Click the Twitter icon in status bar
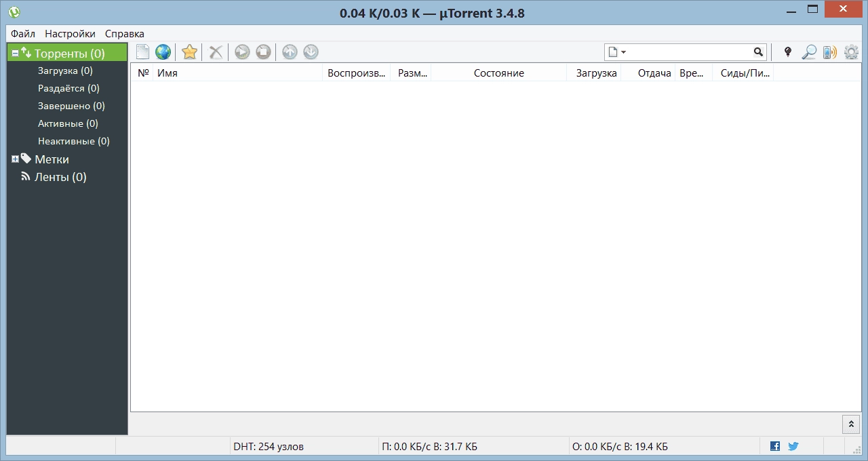 pyautogui.click(x=793, y=446)
